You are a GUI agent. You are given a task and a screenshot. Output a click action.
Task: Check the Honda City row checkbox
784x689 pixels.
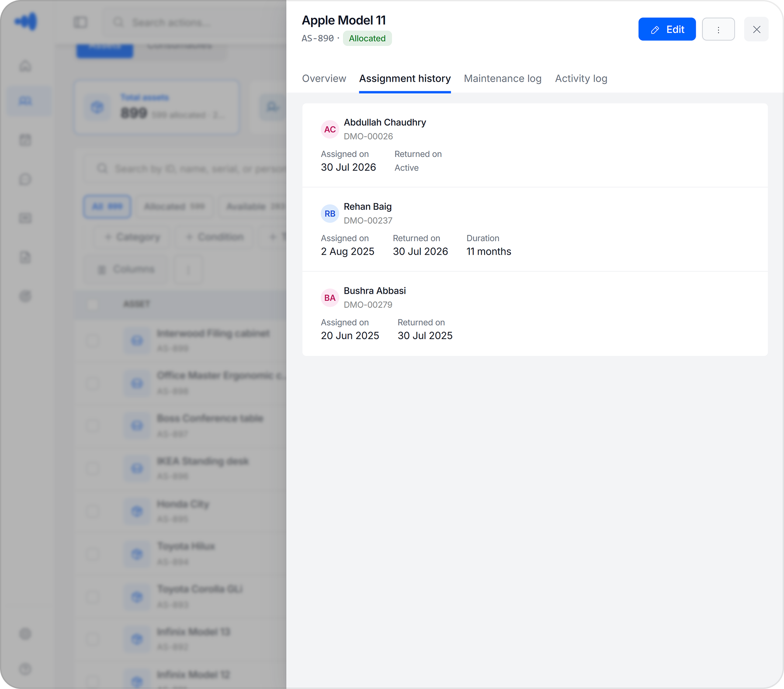pos(92,511)
